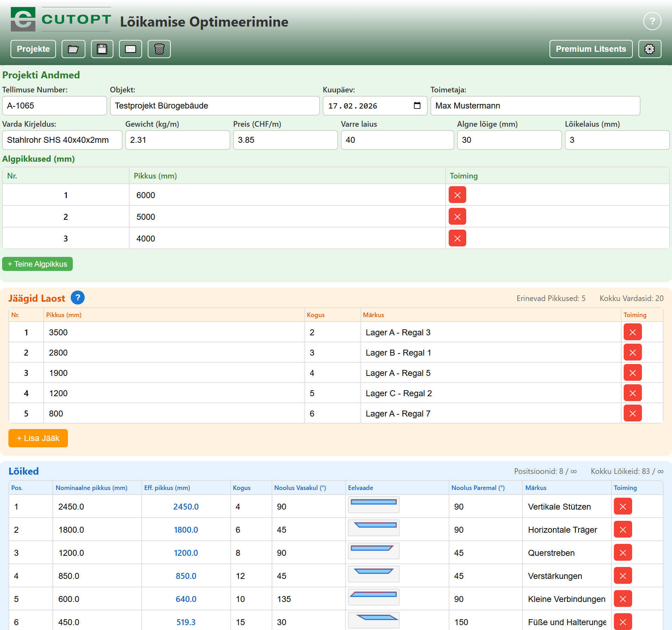Image resolution: width=672 pixels, height=630 pixels.
Task: Click preview thumbnail of Querstreben cut
Action: pos(374,551)
